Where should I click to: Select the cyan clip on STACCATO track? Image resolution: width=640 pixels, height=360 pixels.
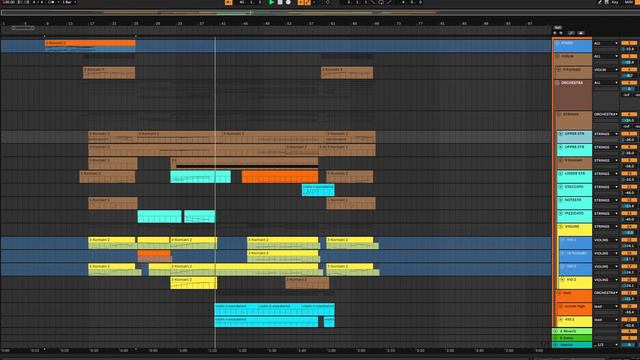tap(318, 190)
